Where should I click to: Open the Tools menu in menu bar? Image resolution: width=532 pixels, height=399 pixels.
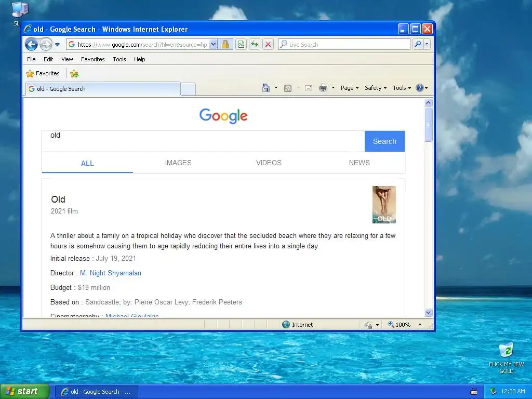[x=119, y=59]
